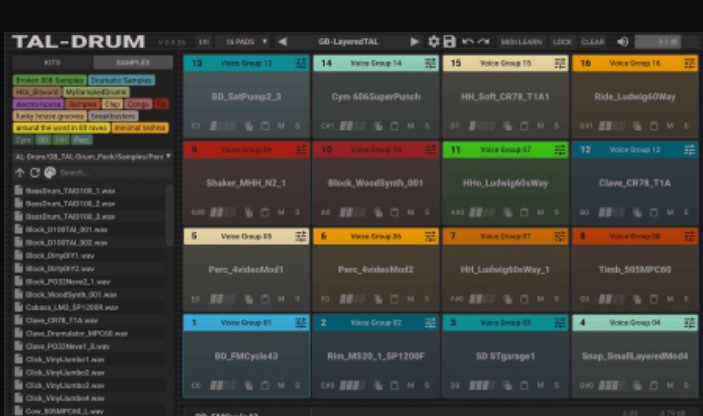The image size is (703, 416).
Task: Trigger the HHo_Ludwig60sWay pad
Action: pyautogui.click(x=505, y=183)
